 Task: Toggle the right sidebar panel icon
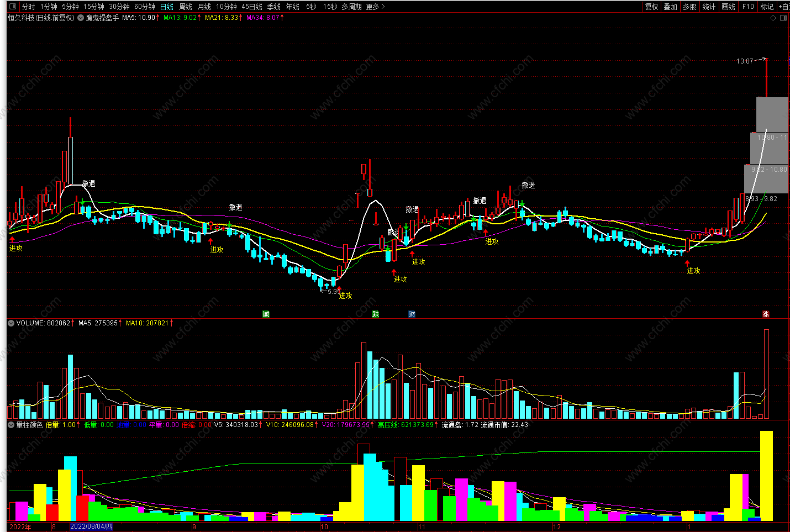tap(783, 18)
